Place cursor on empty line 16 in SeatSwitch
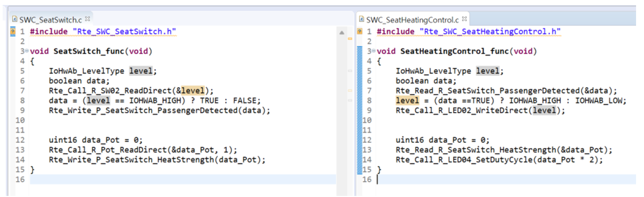 (159, 180)
